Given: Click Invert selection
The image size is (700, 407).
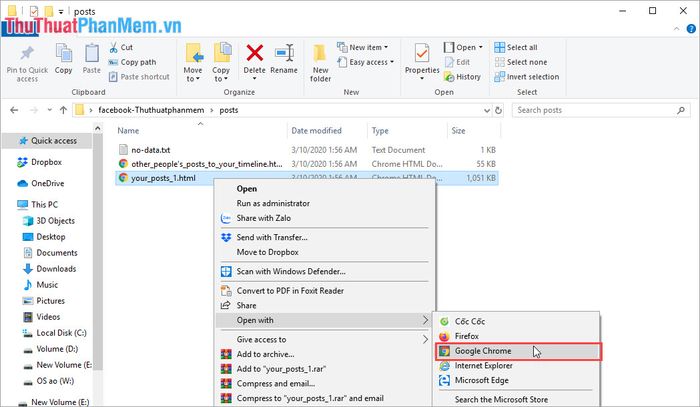Looking at the screenshot, I should 527,77.
